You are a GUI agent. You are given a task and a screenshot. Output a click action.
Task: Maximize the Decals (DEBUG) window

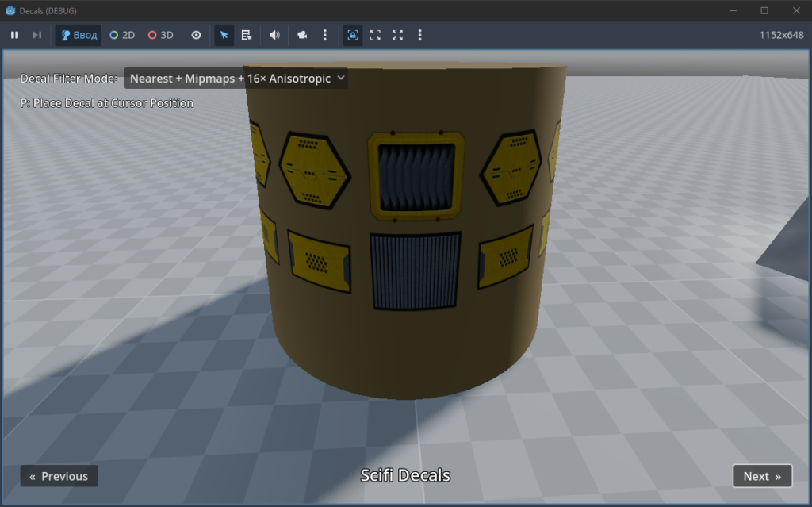[764, 11]
